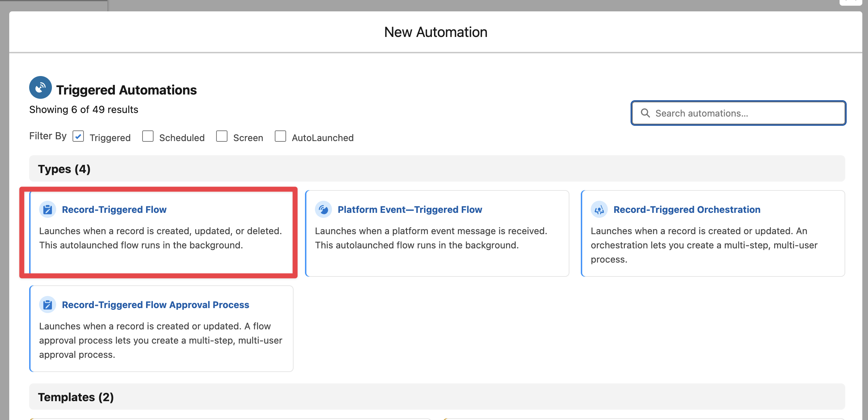Click the Record-Triggered Orchestration icon
Screen dimensions: 868x420
click(x=599, y=210)
